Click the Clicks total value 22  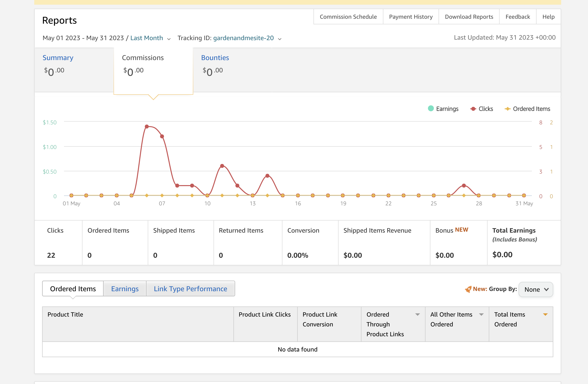pos(51,255)
